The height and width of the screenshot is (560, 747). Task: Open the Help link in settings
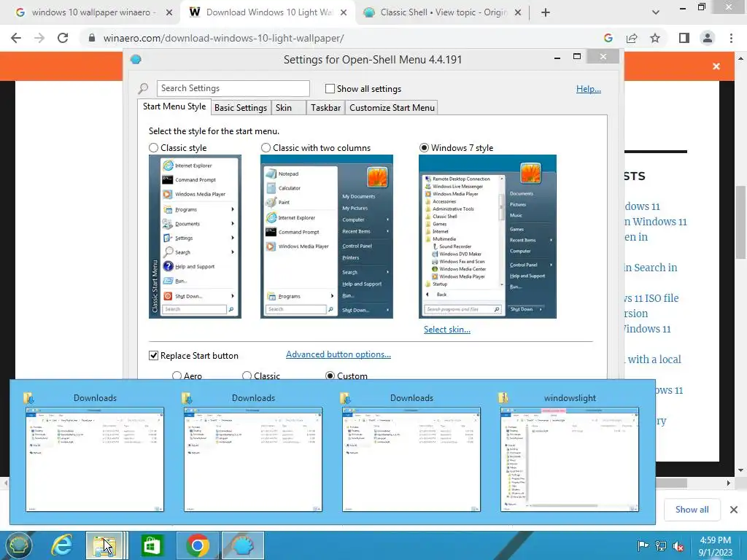(589, 88)
